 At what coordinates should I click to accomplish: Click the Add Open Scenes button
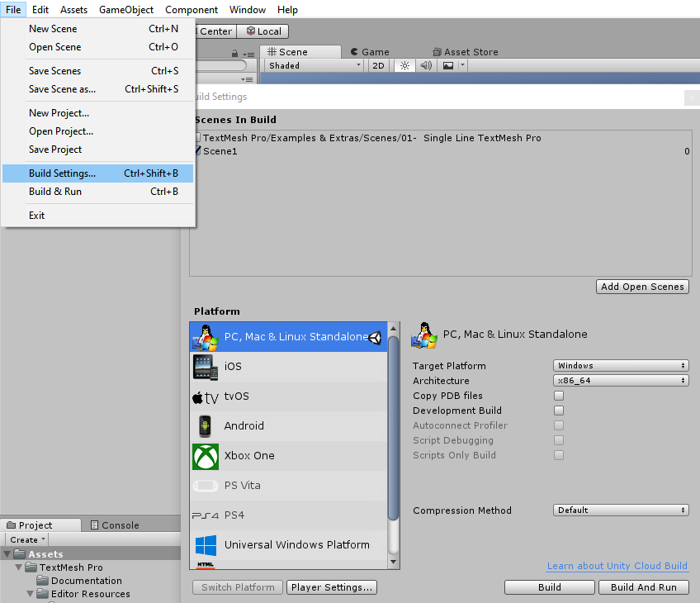click(642, 287)
